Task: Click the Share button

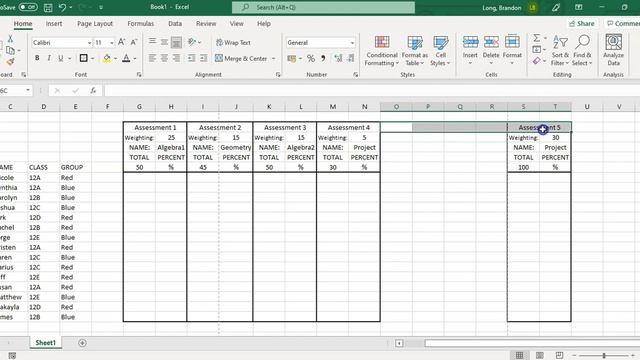Action: [582, 24]
